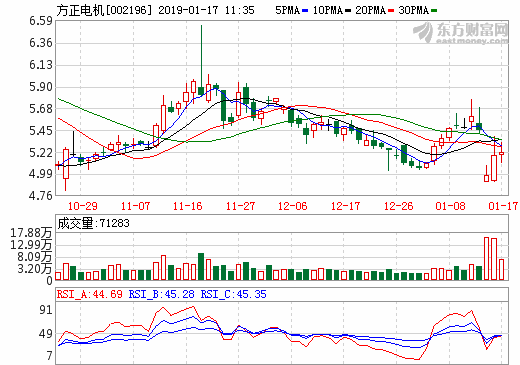Click the stock title 方正电机[002196]
Viewport: 520px width, 365px height.
104,10
